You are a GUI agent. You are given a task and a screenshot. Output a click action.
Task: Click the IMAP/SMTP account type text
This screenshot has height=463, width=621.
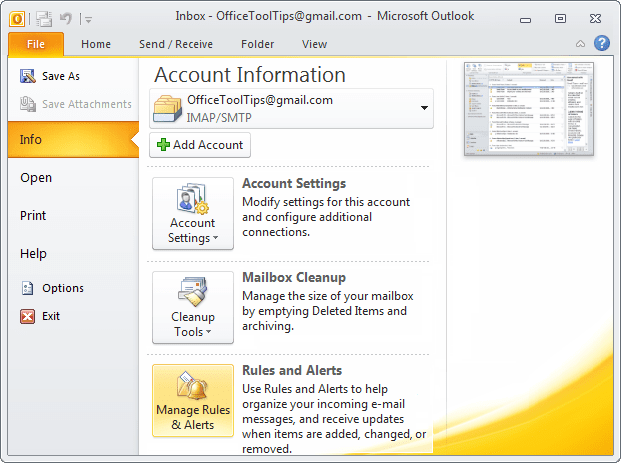pos(219,118)
